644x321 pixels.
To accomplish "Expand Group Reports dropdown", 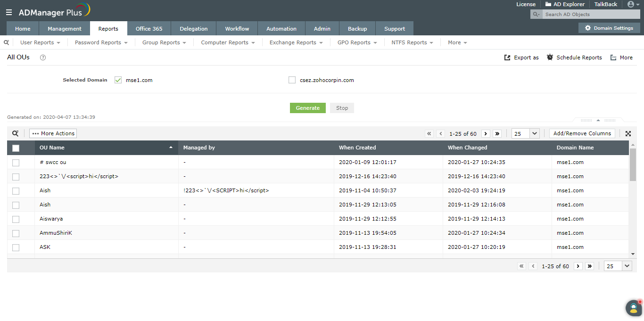I will (164, 42).
